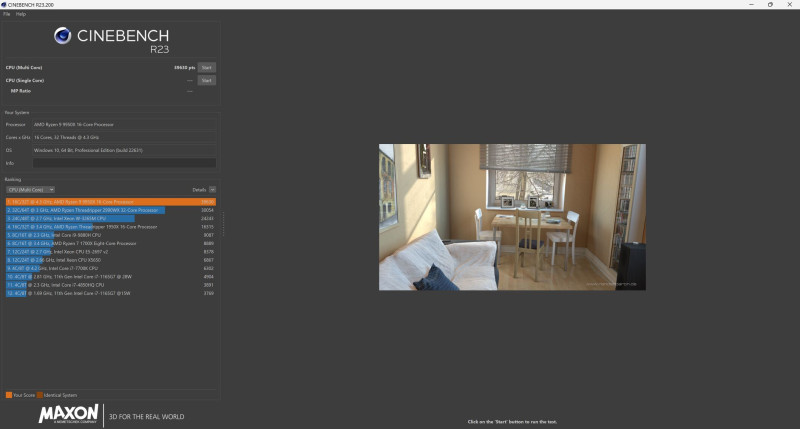Click the Processor field showing AMD Ryzen 9

[124, 124]
